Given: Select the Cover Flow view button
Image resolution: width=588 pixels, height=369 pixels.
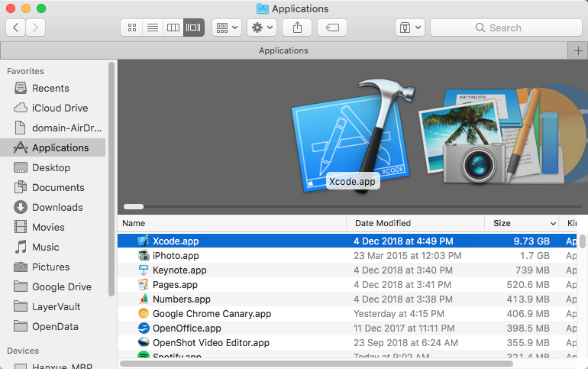Looking at the screenshot, I should [193, 28].
